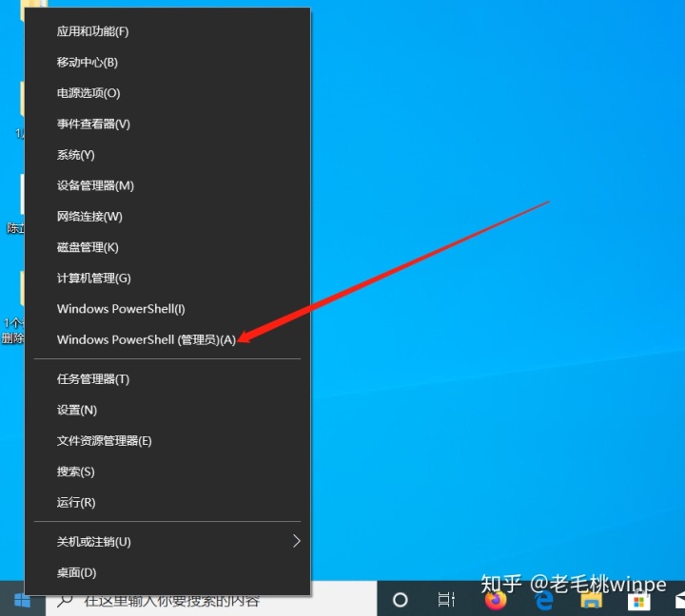Open 设置(N) from the menu
The image size is (685, 616).
[167, 410]
